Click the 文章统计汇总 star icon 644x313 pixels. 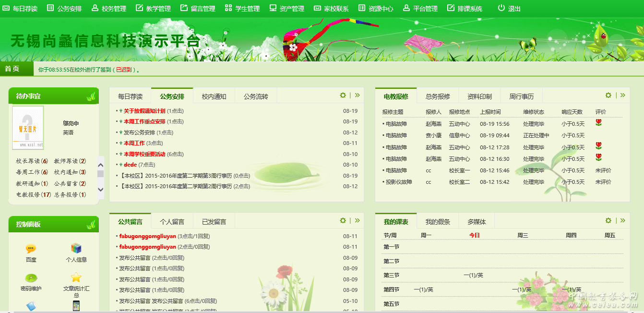click(76, 277)
